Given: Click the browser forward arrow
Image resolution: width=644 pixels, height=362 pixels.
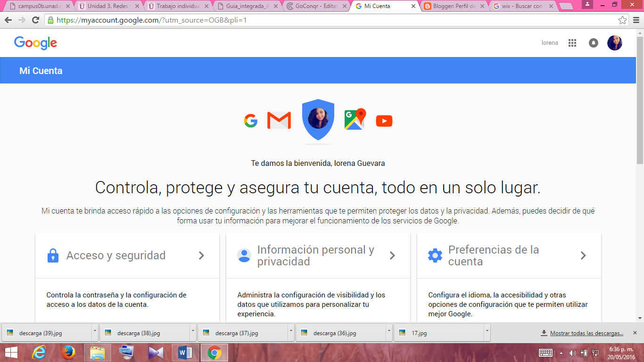Looking at the screenshot, I should [x=22, y=20].
